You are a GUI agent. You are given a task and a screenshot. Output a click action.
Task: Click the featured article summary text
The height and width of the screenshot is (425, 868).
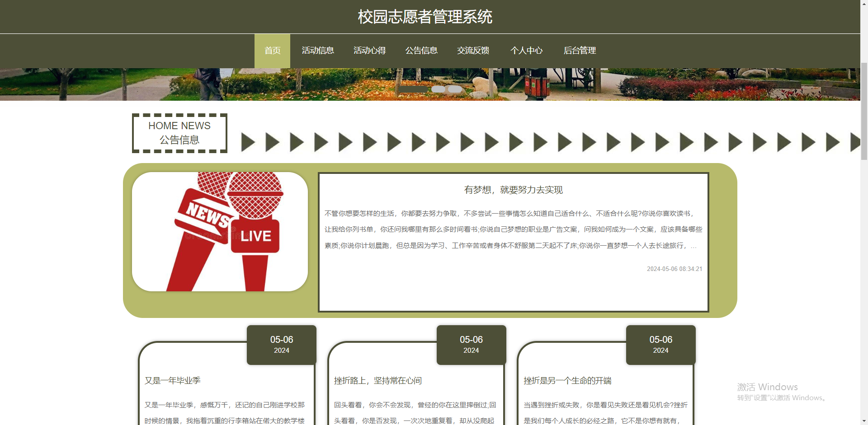tap(513, 229)
